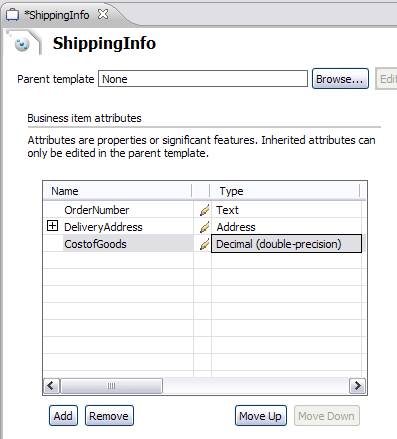Close the ShippingInfo editor tab
The height and width of the screenshot is (439, 397).
pos(103,14)
